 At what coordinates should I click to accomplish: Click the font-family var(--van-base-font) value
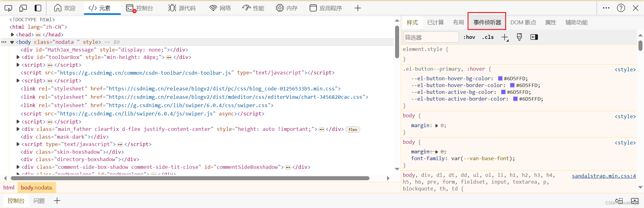482,158
